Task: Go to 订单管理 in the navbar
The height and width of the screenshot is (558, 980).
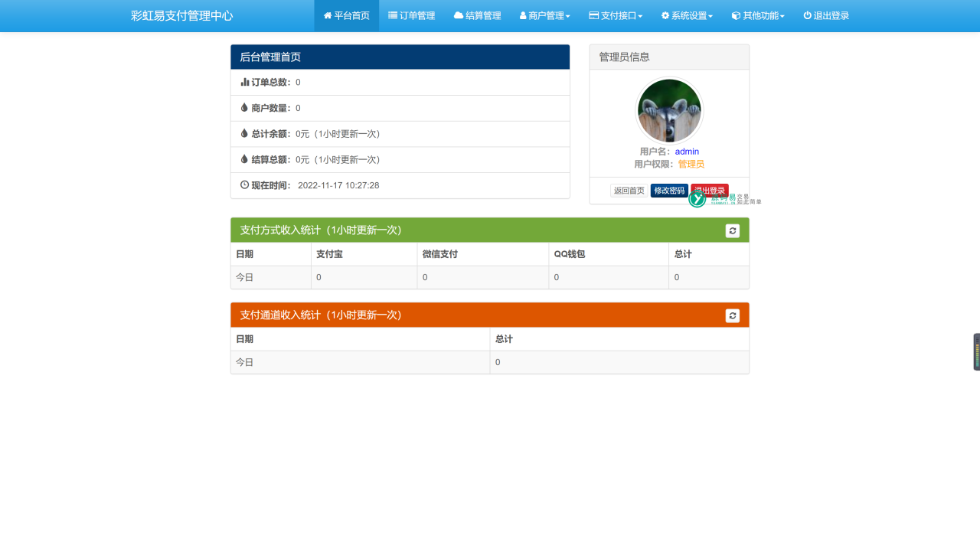Action: click(x=411, y=15)
